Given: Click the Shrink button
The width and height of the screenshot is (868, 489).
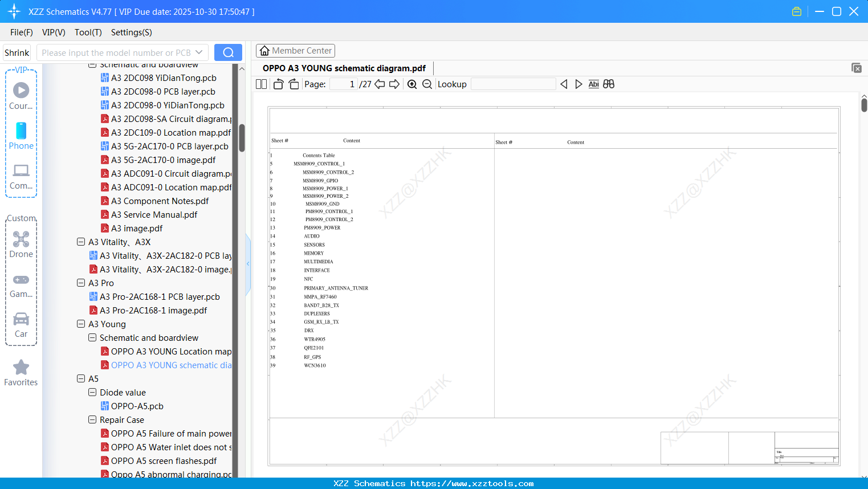Looking at the screenshot, I should pyautogui.click(x=17, y=52).
